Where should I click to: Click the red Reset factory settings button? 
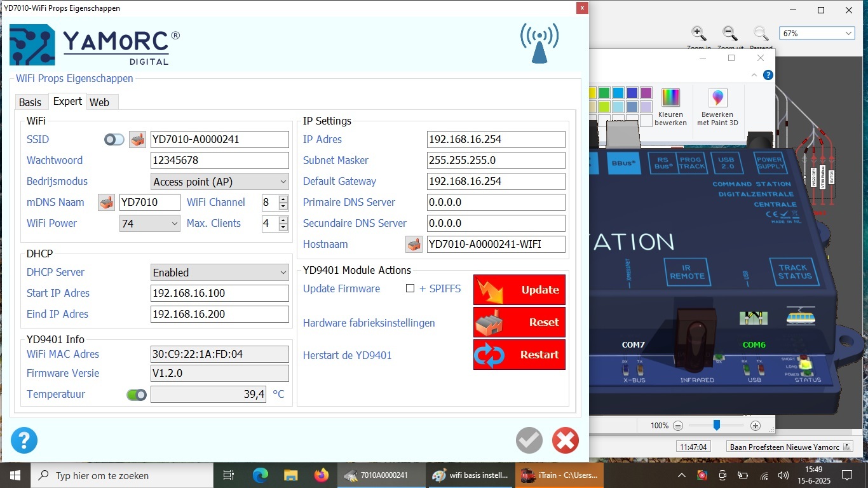point(519,322)
